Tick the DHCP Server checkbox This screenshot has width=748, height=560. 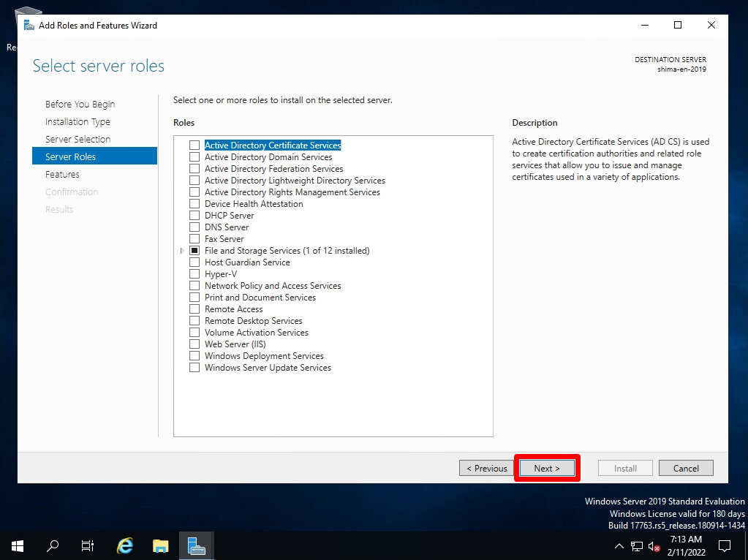tap(194, 215)
